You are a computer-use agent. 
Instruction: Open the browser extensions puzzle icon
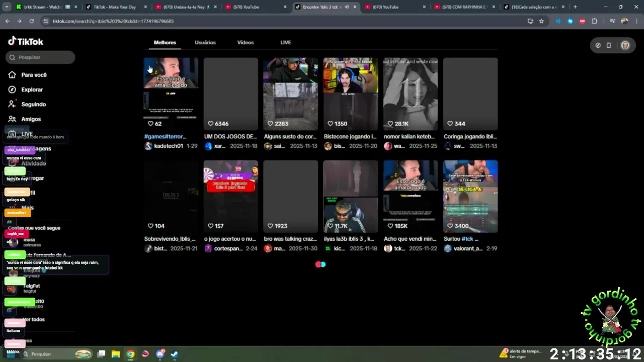(595, 21)
